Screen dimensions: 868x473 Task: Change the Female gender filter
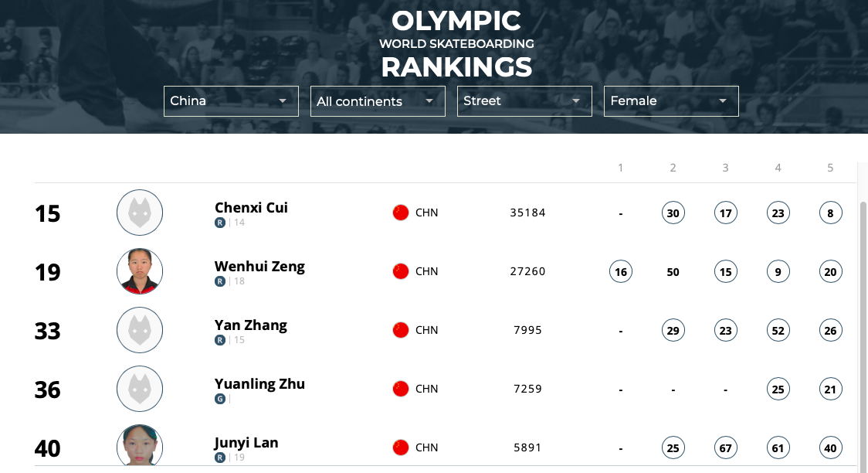(x=671, y=101)
